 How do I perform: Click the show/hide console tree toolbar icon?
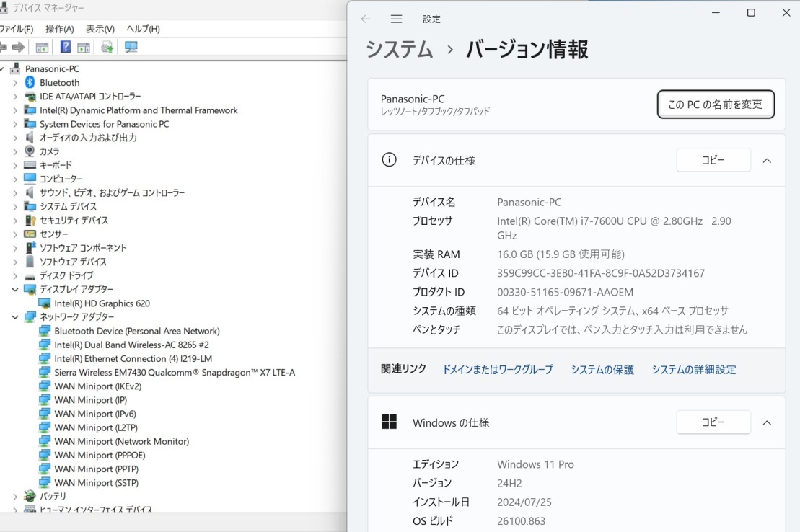42,48
